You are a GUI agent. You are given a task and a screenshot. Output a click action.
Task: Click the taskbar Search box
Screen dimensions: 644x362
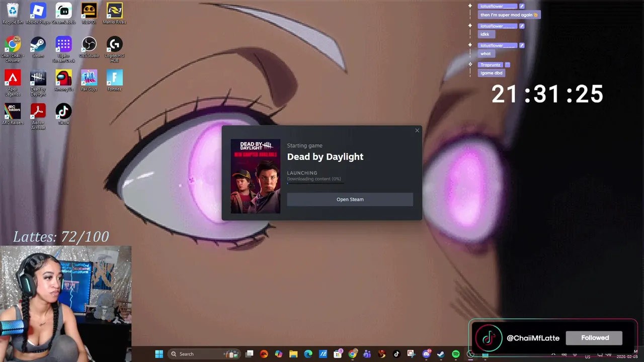(x=204, y=354)
